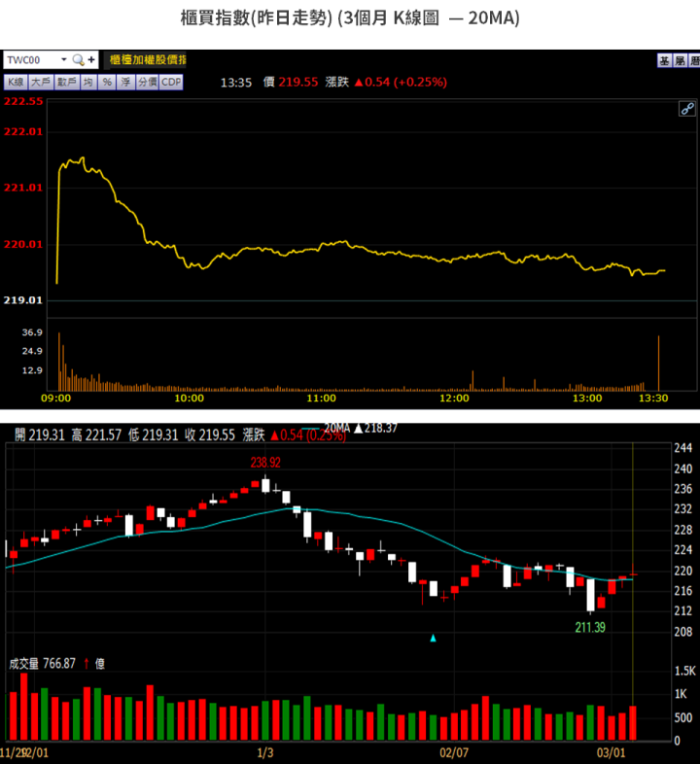This screenshot has height=764, width=700.
Task: Click the 211.39 low price annotation
Action: click(590, 627)
